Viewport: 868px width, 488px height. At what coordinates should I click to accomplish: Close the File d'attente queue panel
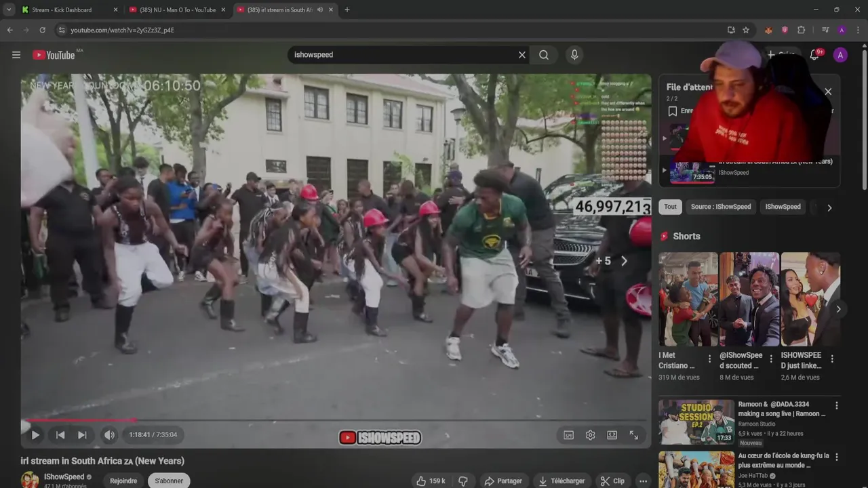[828, 91]
